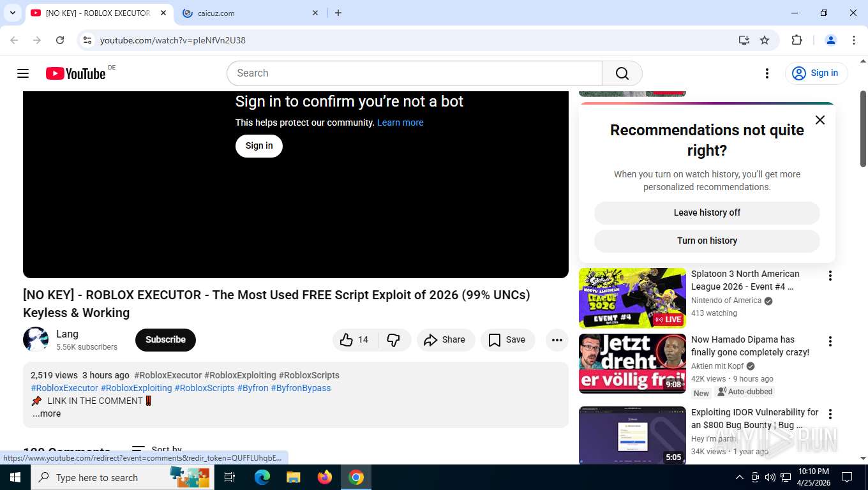View site information icon in address bar

[87, 40]
